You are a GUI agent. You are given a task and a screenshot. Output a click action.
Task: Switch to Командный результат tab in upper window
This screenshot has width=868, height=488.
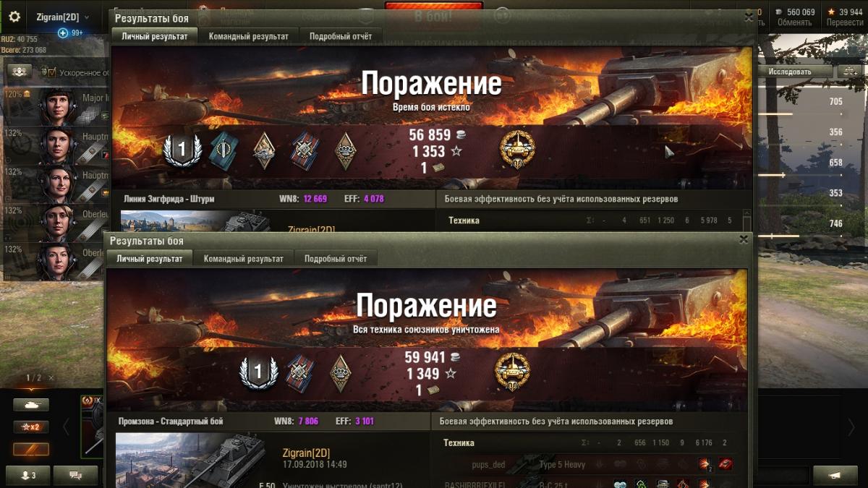[249, 36]
